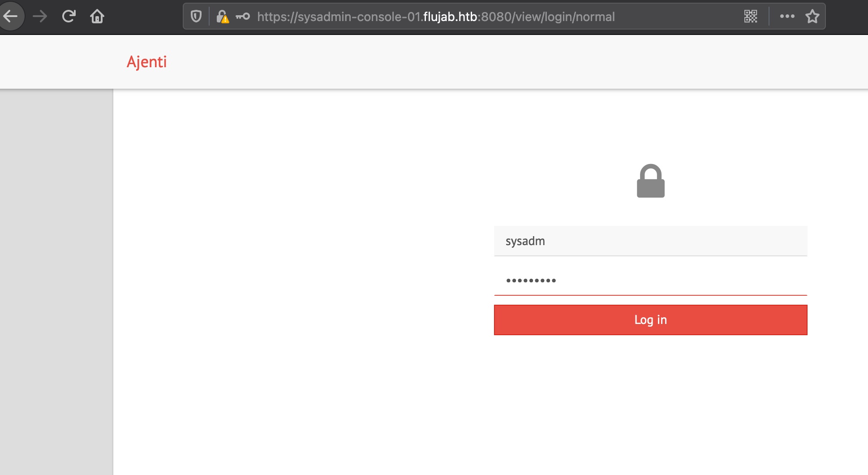Viewport: 868px width, 475px height.
Task: Focus the masked password field
Action: point(650,281)
